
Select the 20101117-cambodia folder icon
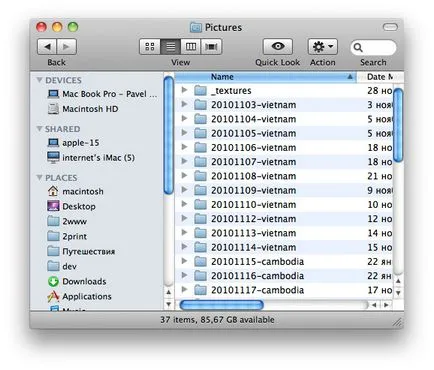point(200,290)
